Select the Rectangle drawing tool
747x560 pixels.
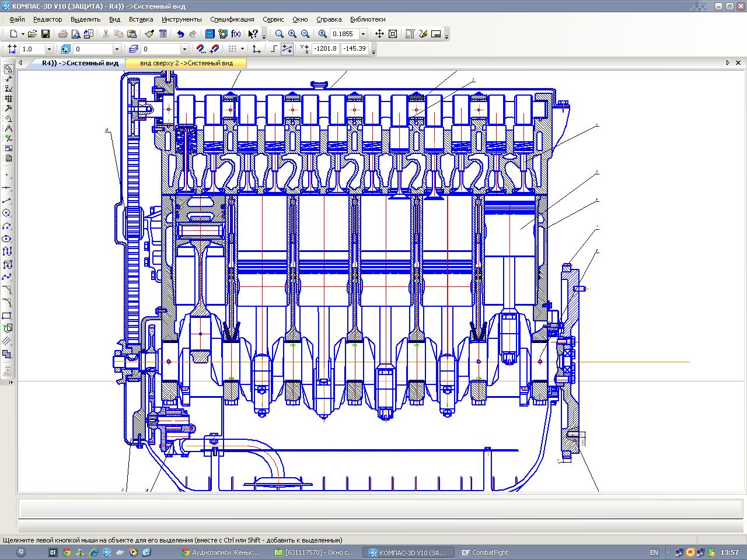click(8, 316)
